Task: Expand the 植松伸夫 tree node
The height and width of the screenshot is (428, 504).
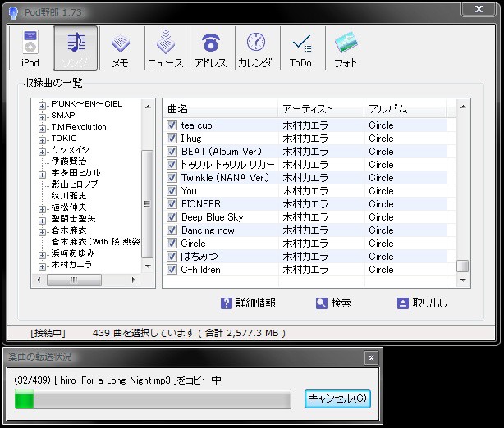Action: tap(42, 209)
